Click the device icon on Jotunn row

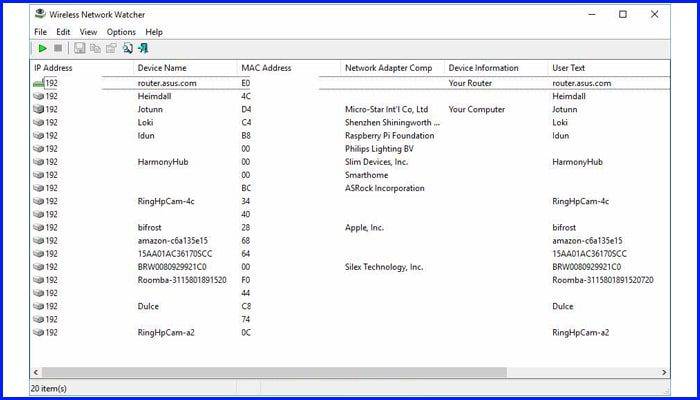click(x=38, y=109)
